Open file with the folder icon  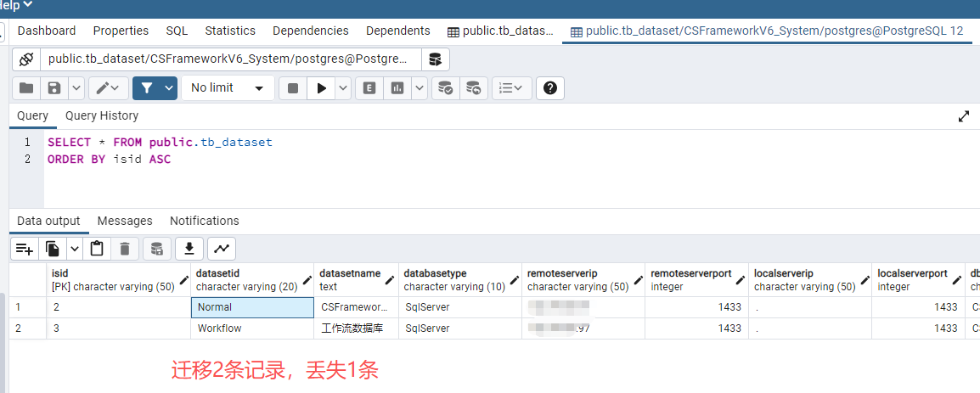(x=26, y=88)
